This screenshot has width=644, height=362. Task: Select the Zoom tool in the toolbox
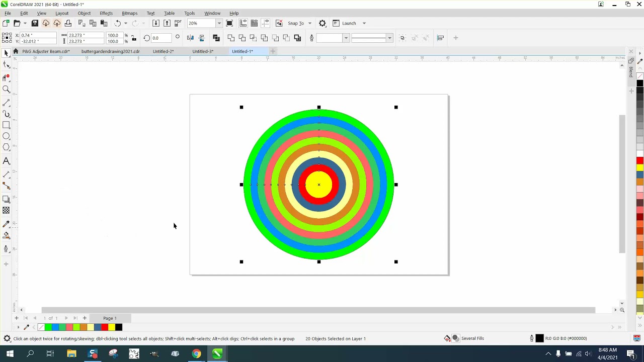click(x=6, y=89)
